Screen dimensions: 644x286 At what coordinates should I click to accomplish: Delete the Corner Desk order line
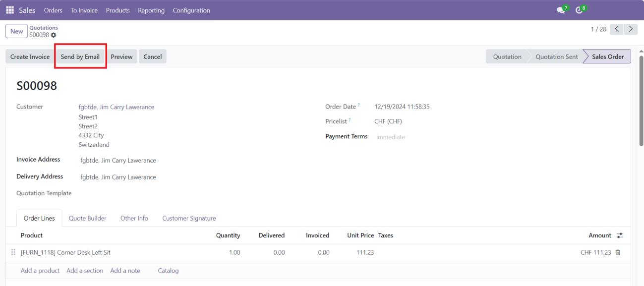[x=618, y=253]
